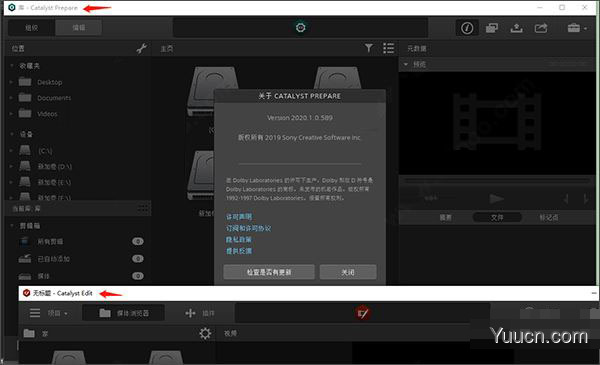Screen dimensions: 600x365
Task: Click the count badge on 已自动添加 row
Action: coord(138,259)
